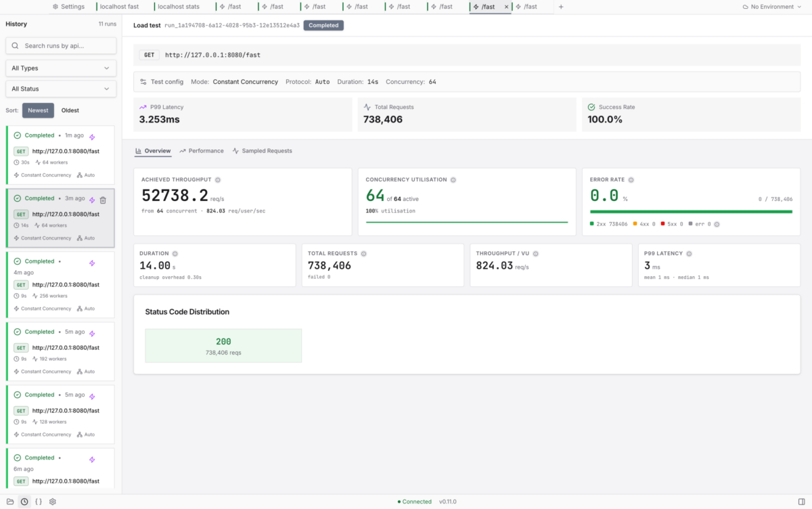
Task: Close the active /fast tab
Action: point(507,7)
